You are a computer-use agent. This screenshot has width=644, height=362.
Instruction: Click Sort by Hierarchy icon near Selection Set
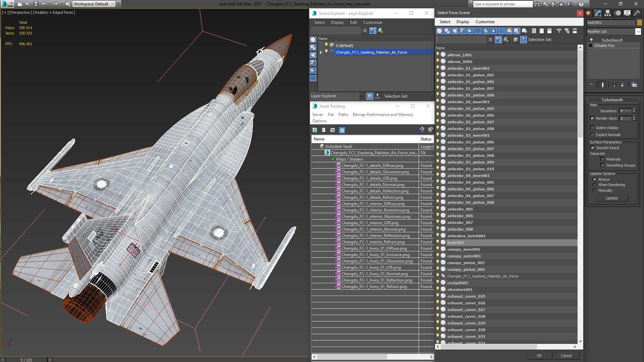523,40
